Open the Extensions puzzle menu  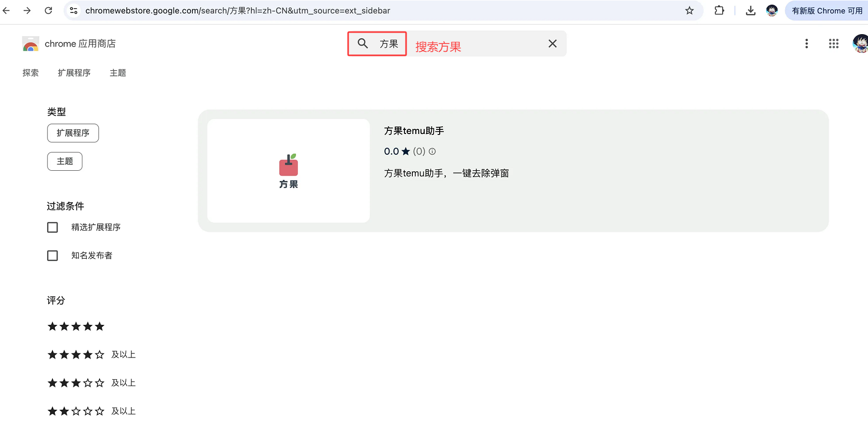pyautogui.click(x=719, y=10)
